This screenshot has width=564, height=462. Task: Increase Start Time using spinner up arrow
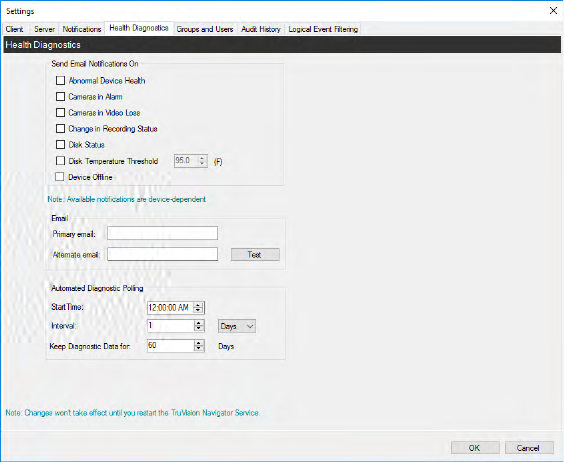(x=198, y=305)
